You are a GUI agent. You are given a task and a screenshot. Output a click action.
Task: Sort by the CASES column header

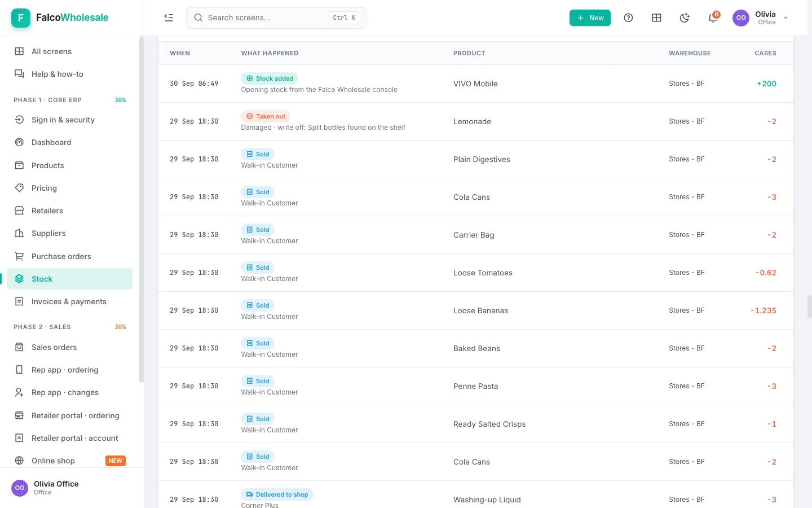coord(765,53)
